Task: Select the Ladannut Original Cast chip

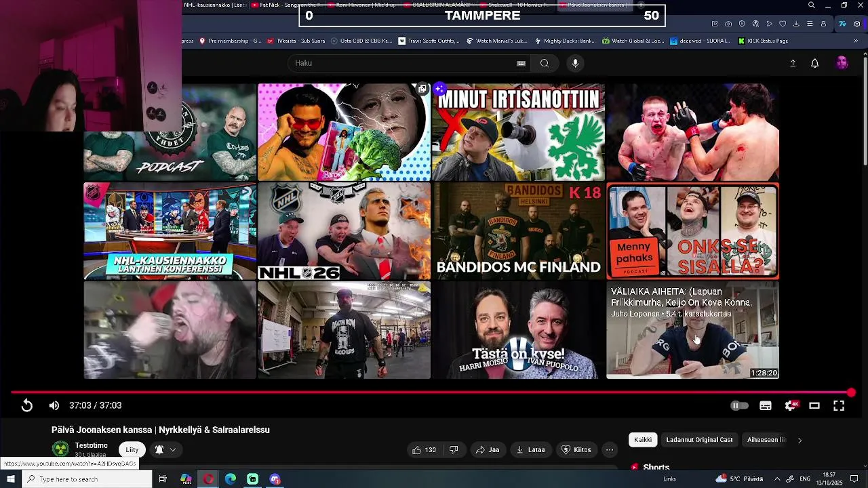Action: [x=699, y=440]
